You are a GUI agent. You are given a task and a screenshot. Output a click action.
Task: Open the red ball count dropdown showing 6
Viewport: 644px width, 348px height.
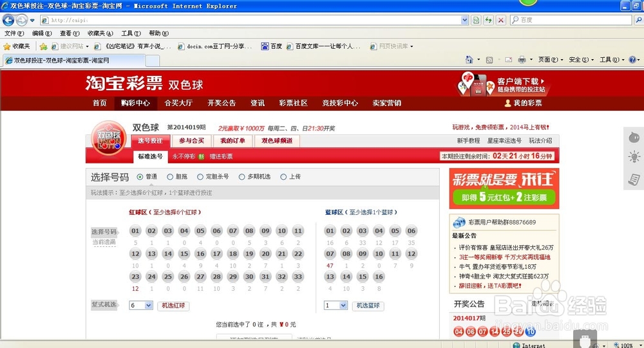point(141,306)
